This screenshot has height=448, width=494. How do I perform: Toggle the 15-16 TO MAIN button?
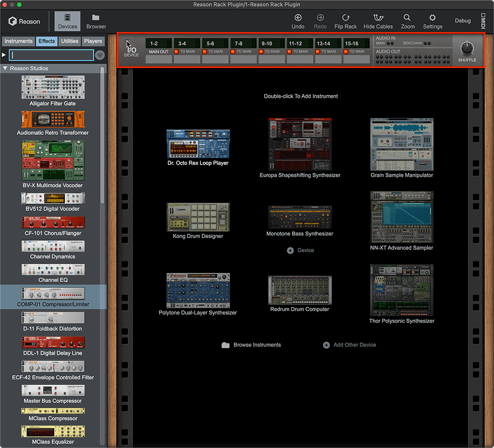[346, 51]
